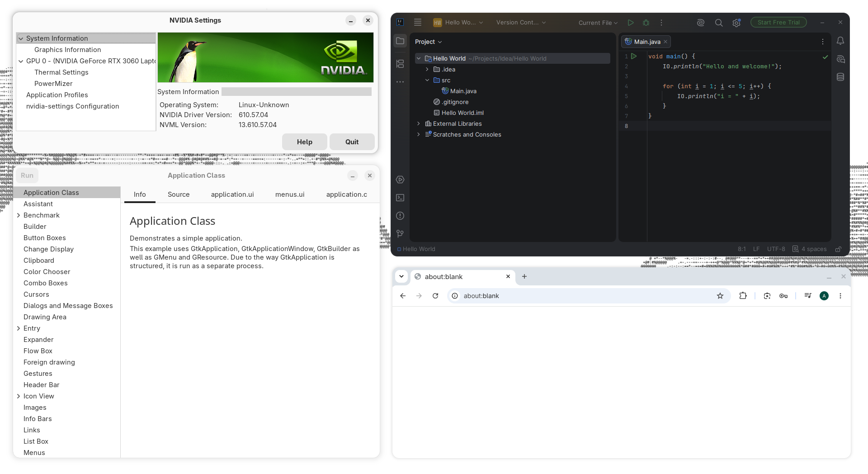
Task: Open the Services run tool window icon
Action: click(400, 180)
